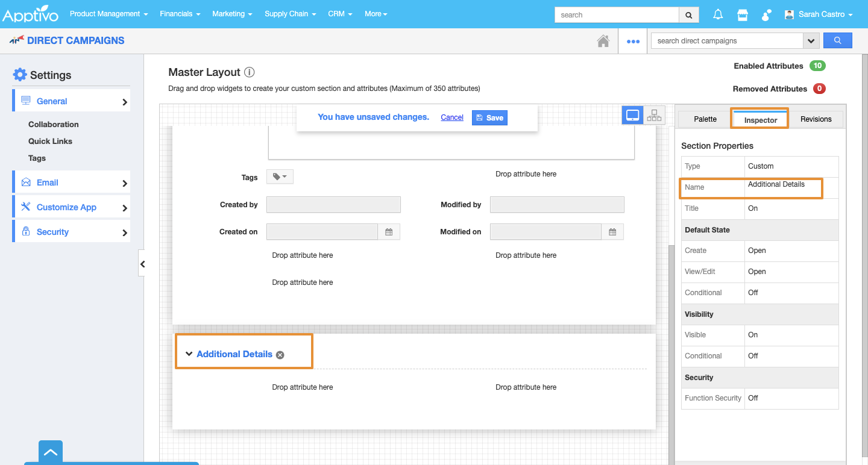Expand the search direct campaigns dropdown arrow

click(811, 41)
